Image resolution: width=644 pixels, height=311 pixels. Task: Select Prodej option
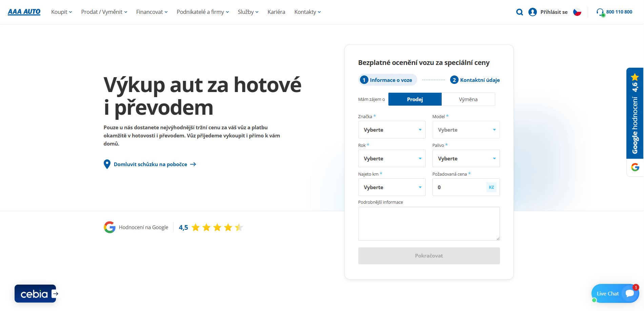(x=415, y=99)
